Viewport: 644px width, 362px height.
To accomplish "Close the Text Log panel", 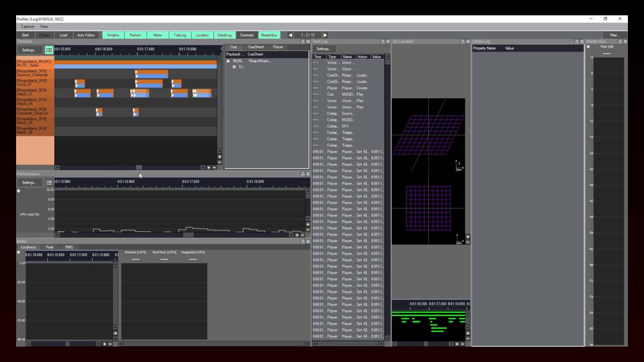I will click(388, 41).
